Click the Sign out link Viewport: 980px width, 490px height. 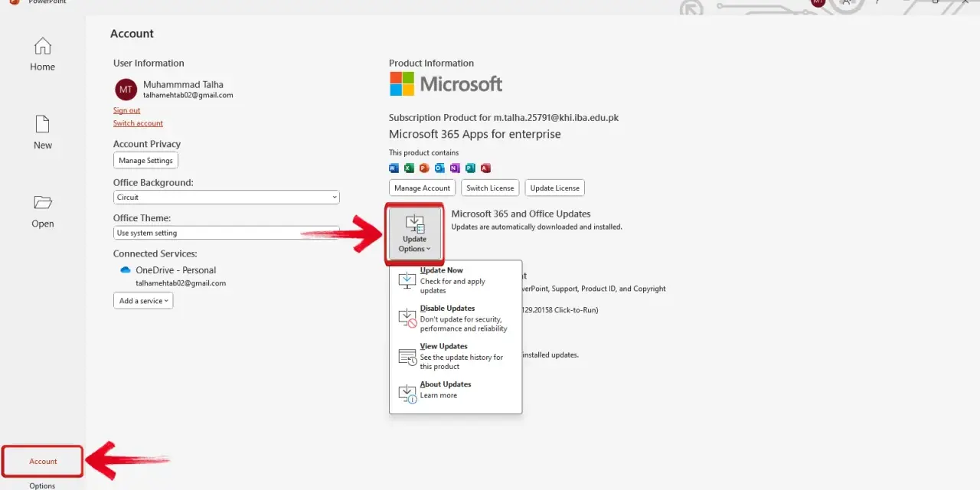click(x=126, y=110)
